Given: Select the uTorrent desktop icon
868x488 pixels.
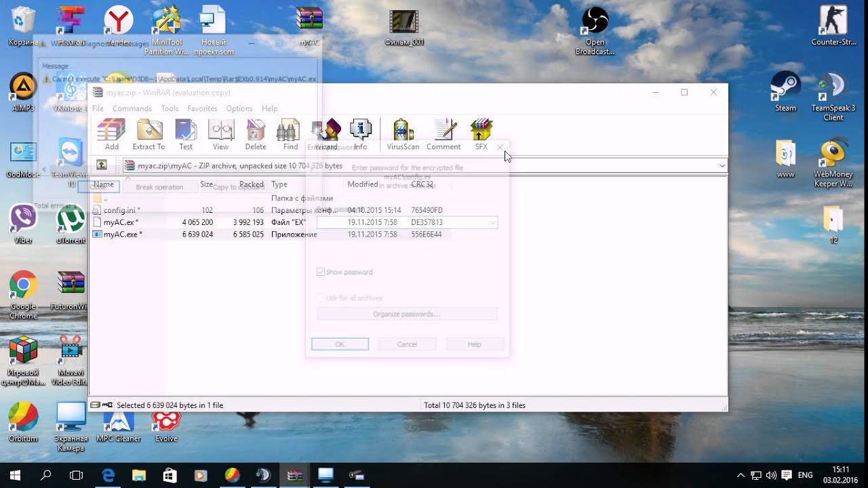Looking at the screenshot, I should (71, 224).
